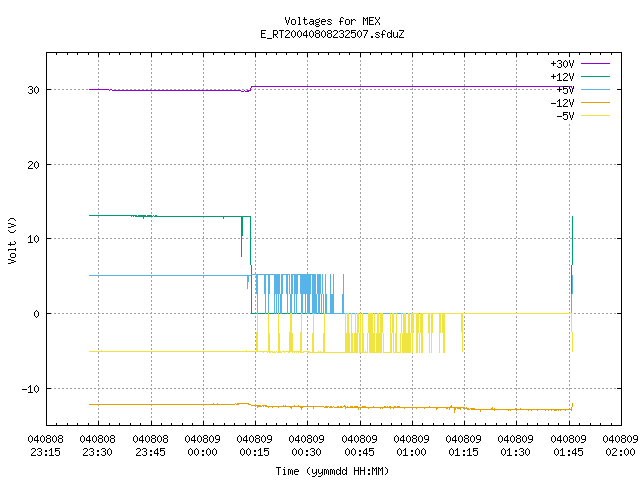Image resolution: width=640 pixels, height=480 pixels.
Task: Click the x-axis tick 040808 23:15
Action: click(x=45, y=446)
